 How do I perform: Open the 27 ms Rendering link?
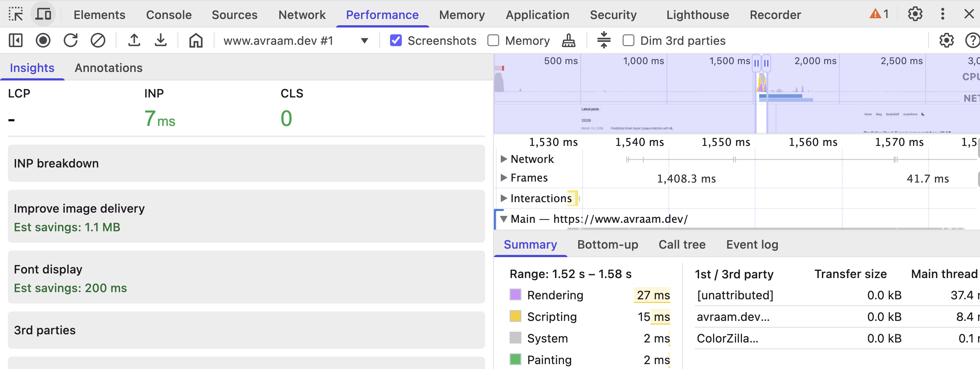[652, 295]
